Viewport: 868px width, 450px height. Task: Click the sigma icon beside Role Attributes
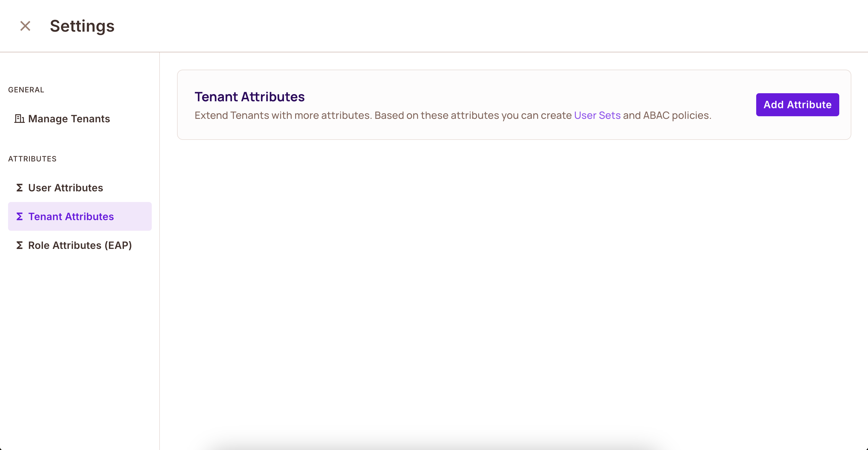(19, 245)
